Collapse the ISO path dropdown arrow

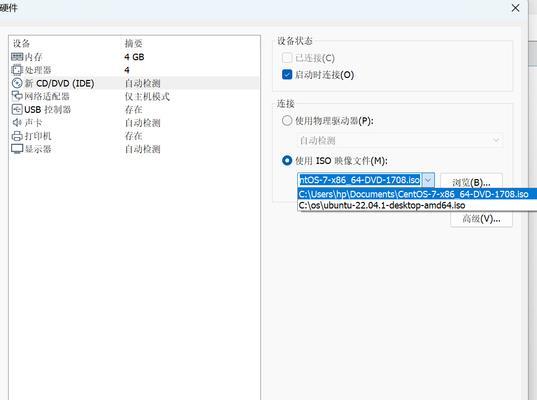[x=428, y=180]
